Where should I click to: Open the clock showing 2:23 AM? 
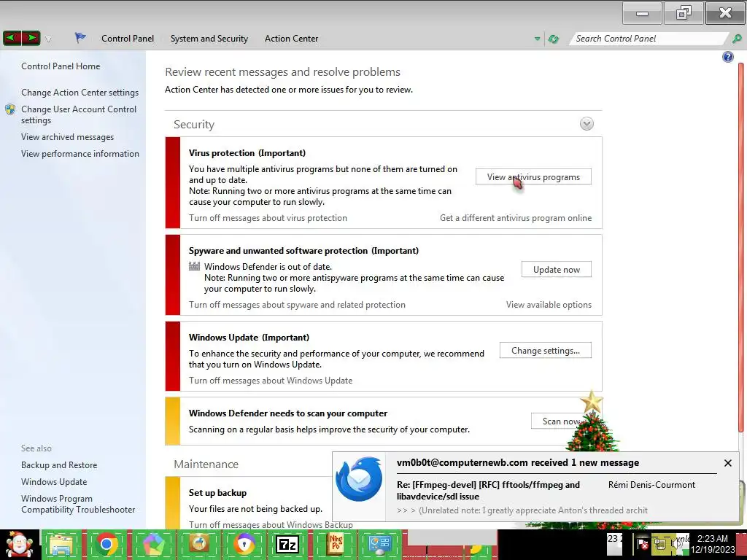pos(713,544)
